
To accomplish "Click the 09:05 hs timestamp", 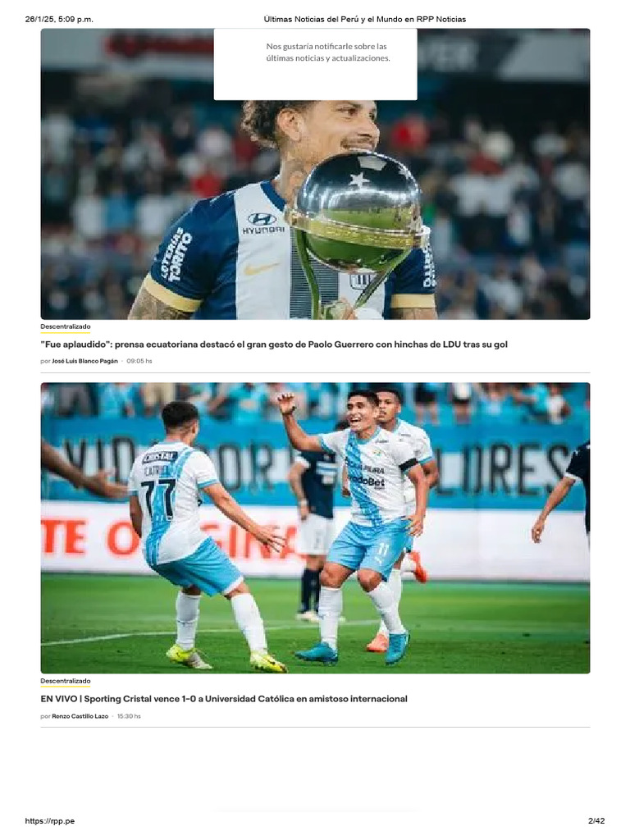I will (139, 361).
